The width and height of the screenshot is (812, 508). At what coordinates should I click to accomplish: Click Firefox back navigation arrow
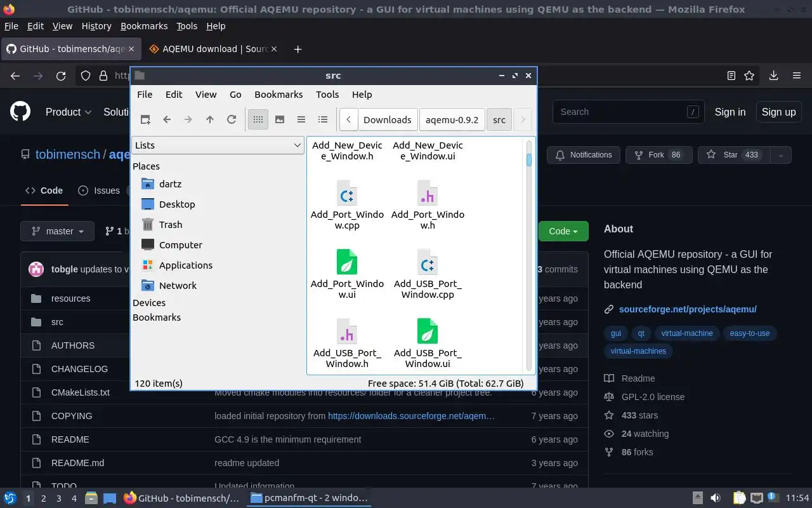click(x=15, y=76)
